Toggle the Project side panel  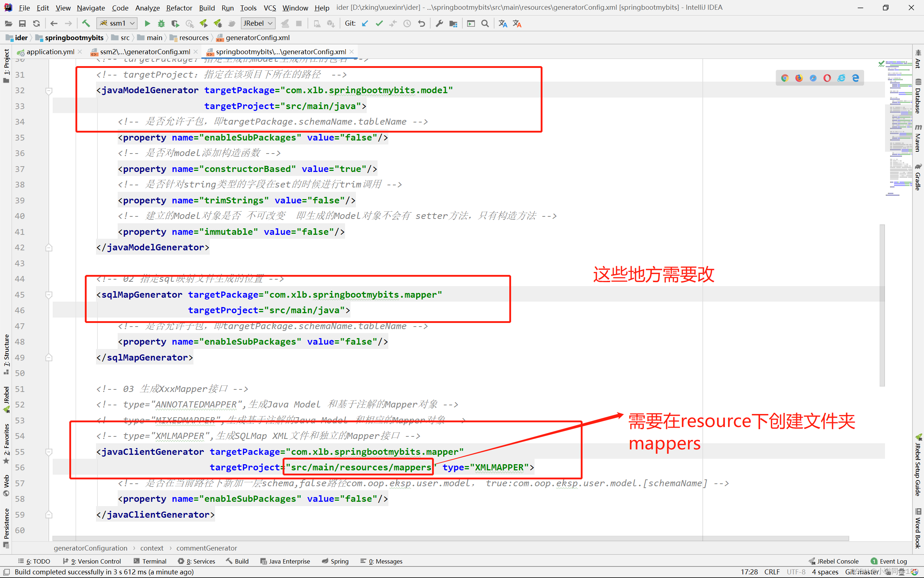(6, 66)
